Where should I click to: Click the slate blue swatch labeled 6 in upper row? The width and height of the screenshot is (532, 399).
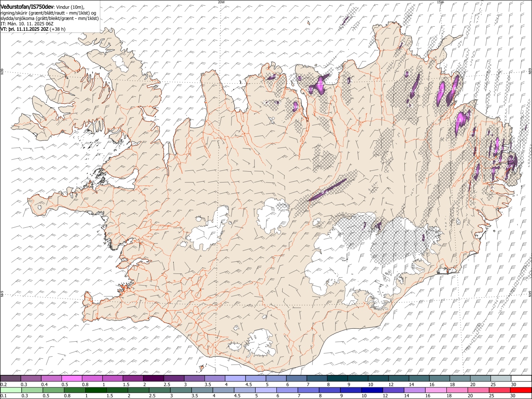[297, 379]
